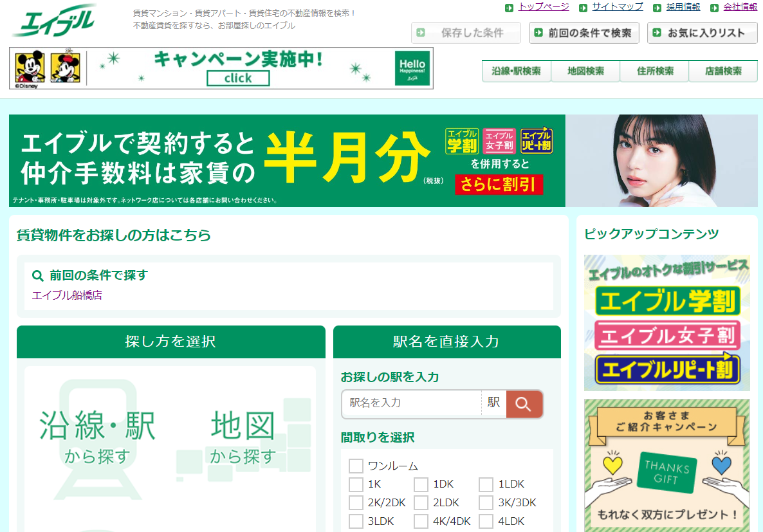Click エイブルリピート割 badge in the main banner
Image resolution: width=763 pixels, height=532 pixels.
pos(537,141)
